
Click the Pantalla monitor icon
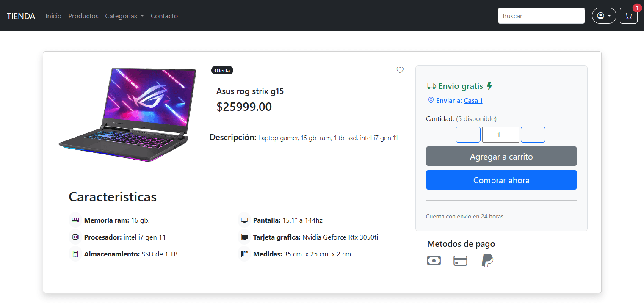244,220
